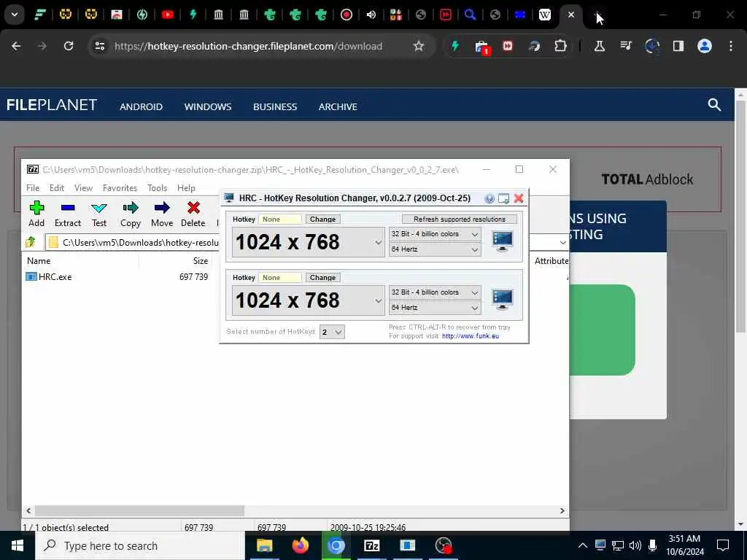The image size is (747, 560).
Task: Open Chrome side panel icon
Action: (678, 46)
